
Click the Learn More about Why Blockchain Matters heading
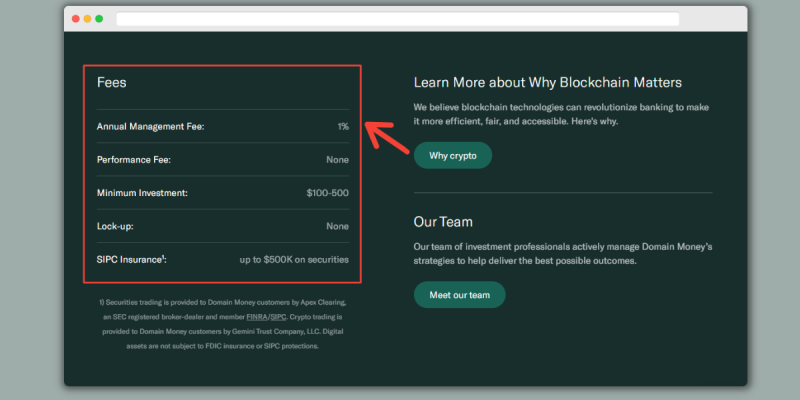pos(547,82)
